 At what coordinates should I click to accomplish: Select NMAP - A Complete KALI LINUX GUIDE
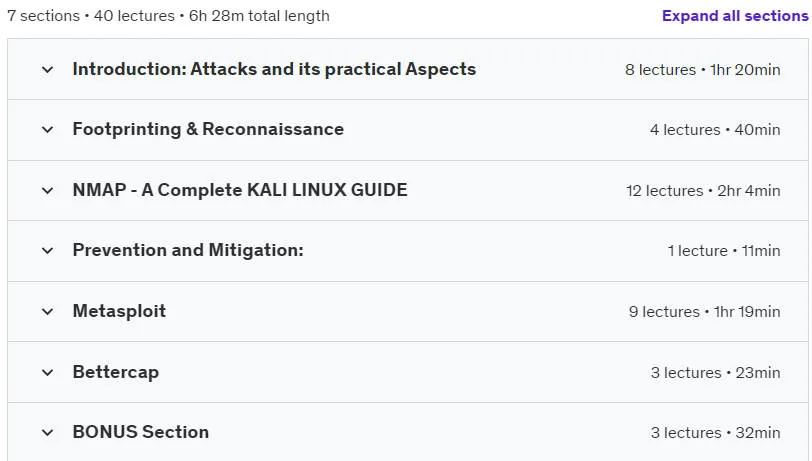(240, 190)
